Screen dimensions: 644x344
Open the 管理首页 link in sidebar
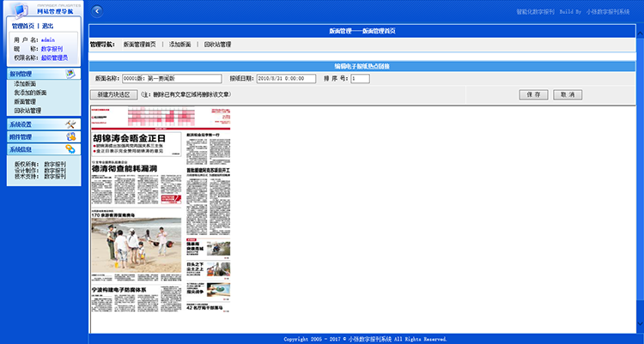coord(23,26)
